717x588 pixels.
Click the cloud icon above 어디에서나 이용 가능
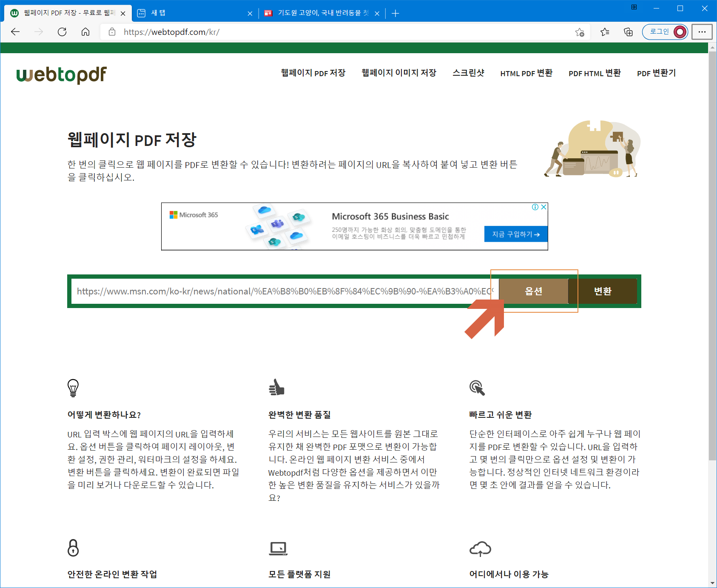pyautogui.click(x=480, y=549)
